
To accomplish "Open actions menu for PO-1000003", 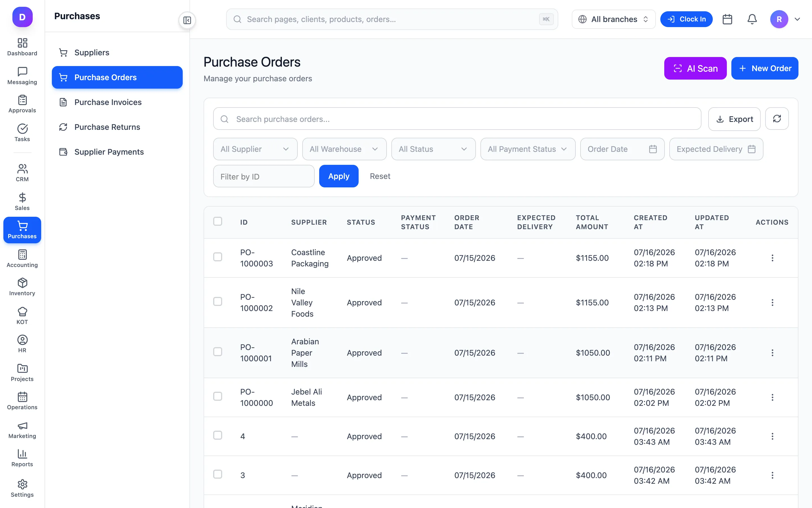I will [772, 258].
